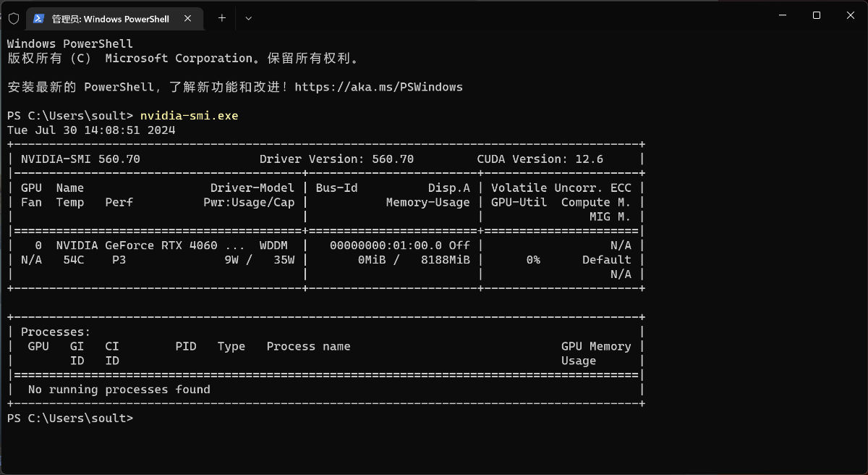Click the Default compute mode value

click(607, 260)
